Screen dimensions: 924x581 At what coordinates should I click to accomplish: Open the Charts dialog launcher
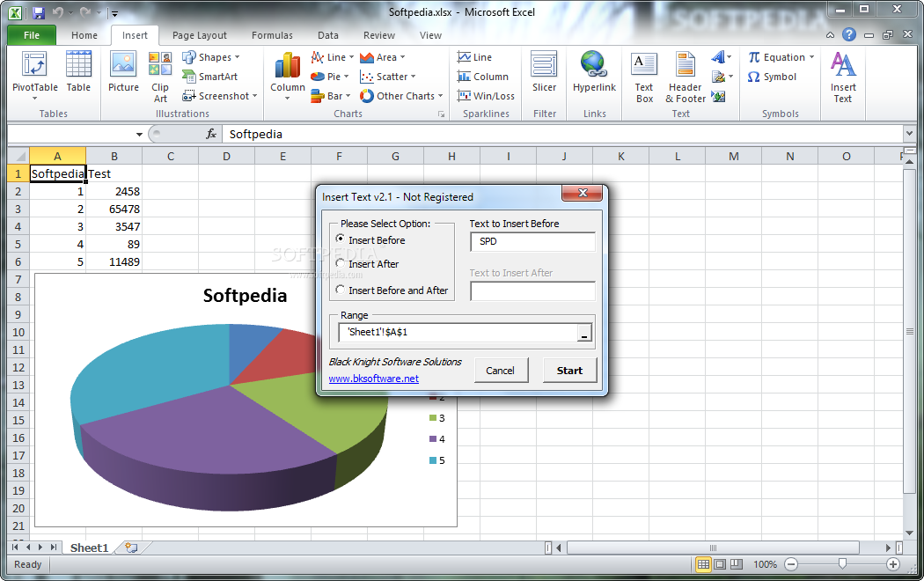click(441, 114)
